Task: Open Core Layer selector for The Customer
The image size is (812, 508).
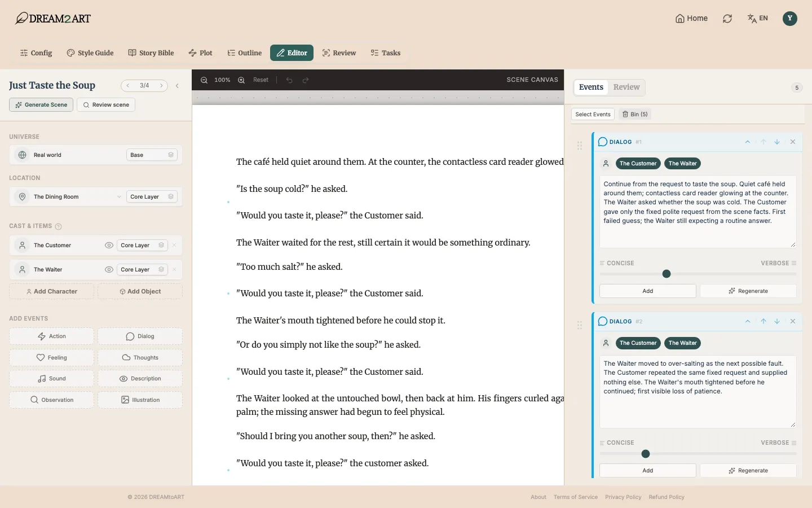Action: pos(142,245)
